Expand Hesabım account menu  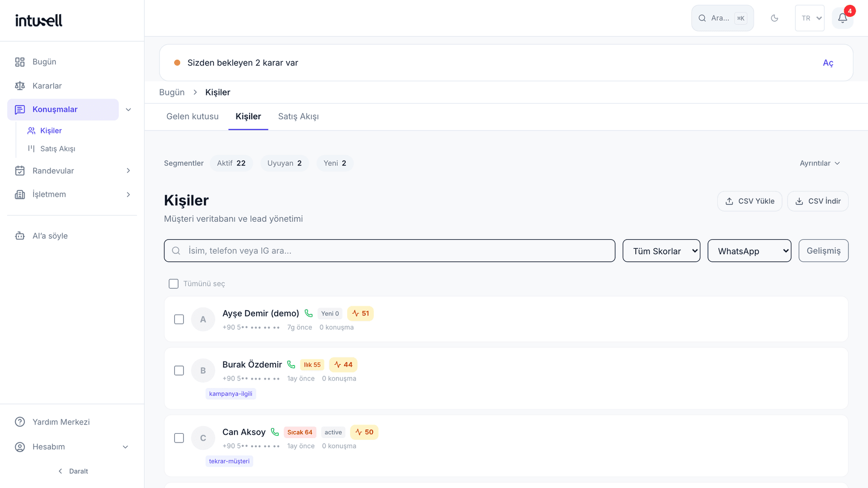[x=72, y=447]
